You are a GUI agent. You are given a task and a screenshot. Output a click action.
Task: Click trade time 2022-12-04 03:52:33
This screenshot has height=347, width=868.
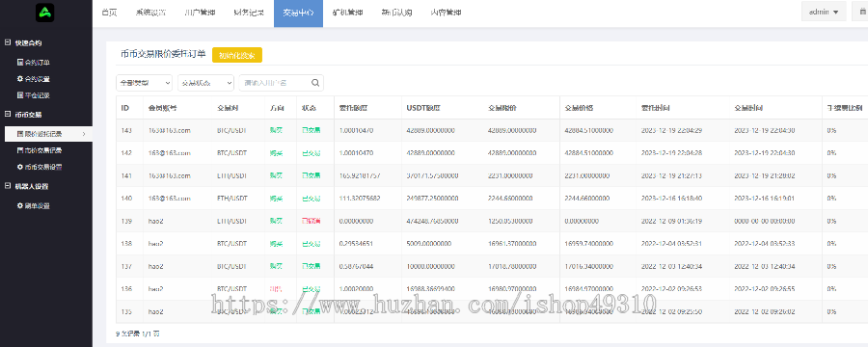(765, 244)
